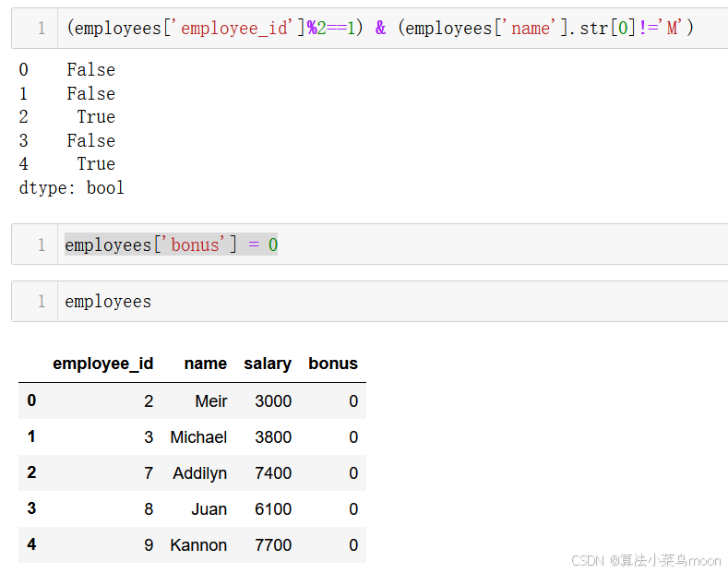The image size is (728, 573).
Task: Click the bonus value in Michael's row
Action: pos(353,437)
